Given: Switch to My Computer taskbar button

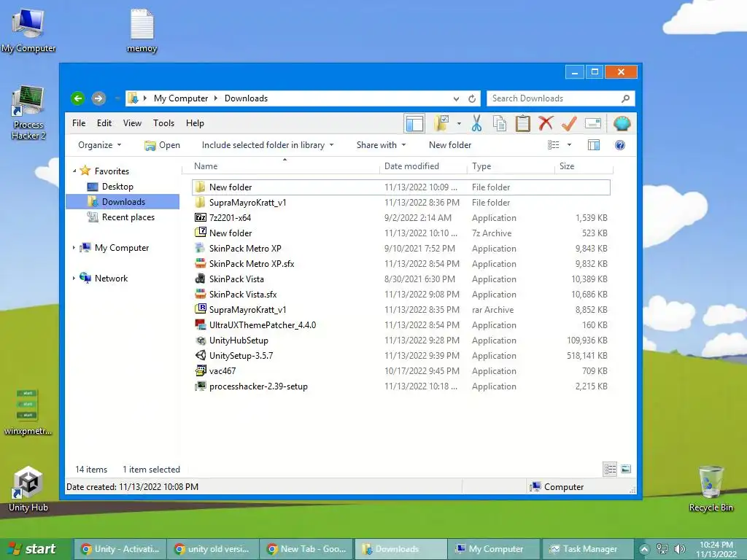Looking at the screenshot, I should pyautogui.click(x=495, y=549).
